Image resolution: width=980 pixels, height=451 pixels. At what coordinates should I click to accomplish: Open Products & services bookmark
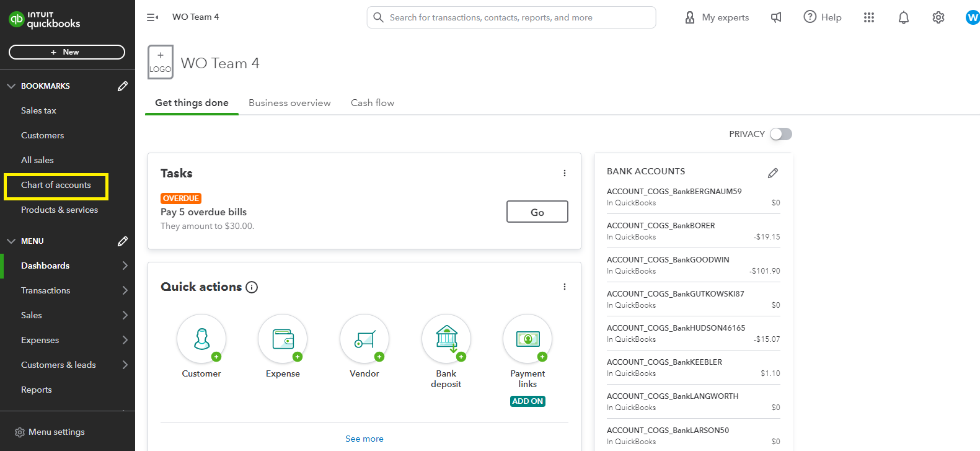click(x=60, y=210)
